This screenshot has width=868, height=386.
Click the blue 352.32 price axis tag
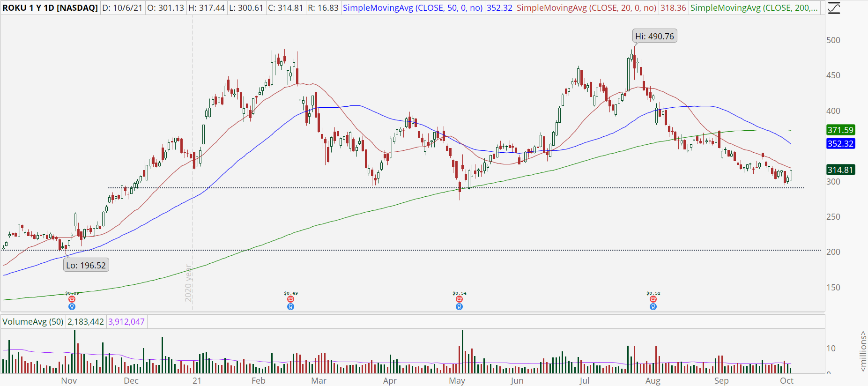point(840,143)
